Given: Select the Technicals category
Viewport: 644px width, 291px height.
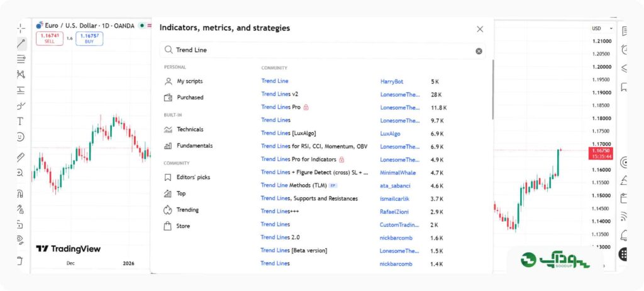Looking at the screenshot, I should [184, 129].
